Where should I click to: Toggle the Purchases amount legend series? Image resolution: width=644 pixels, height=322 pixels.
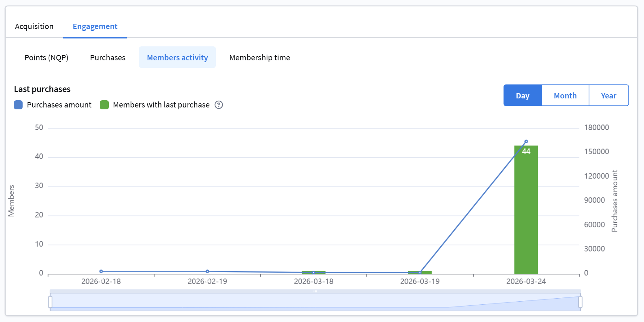pos(59,105)
